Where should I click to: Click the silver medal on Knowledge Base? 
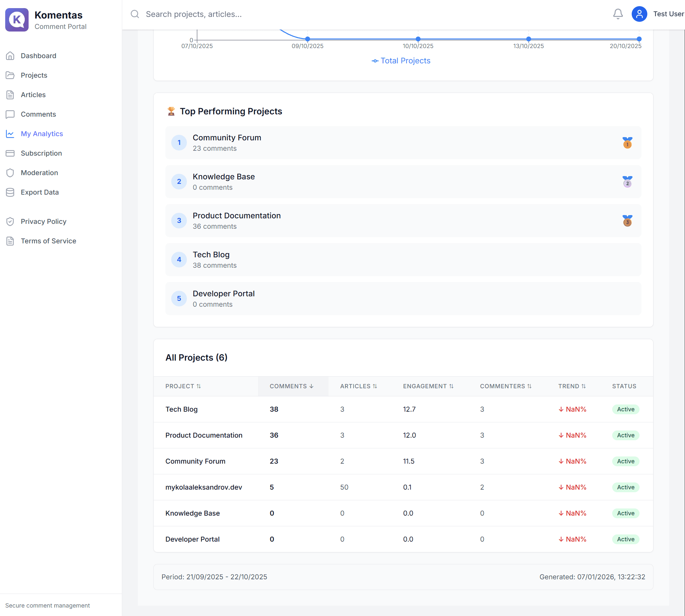click(627, 182)
